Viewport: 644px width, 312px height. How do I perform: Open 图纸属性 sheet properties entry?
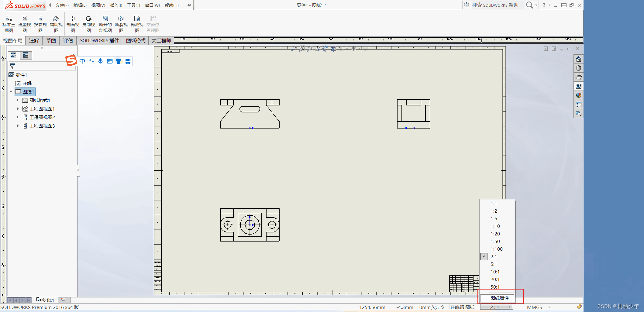tap(497, 298)
